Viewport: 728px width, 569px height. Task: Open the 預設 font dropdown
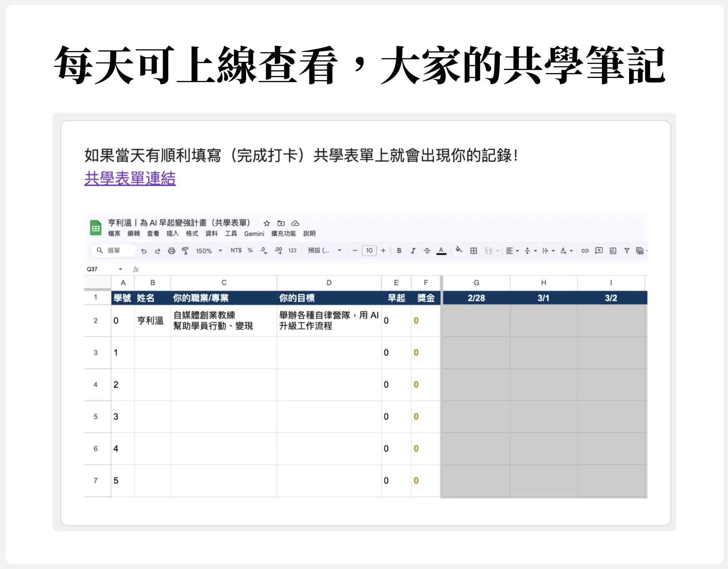point(324,251)
